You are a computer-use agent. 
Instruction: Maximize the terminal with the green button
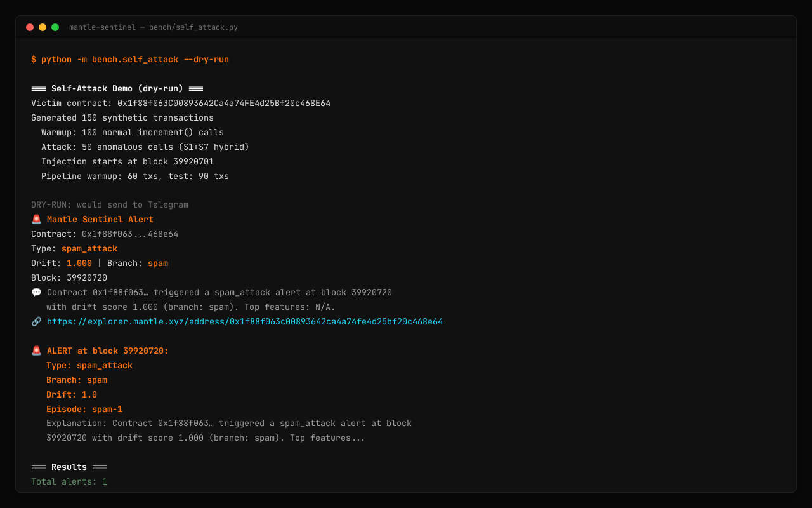tap(55, 27)
